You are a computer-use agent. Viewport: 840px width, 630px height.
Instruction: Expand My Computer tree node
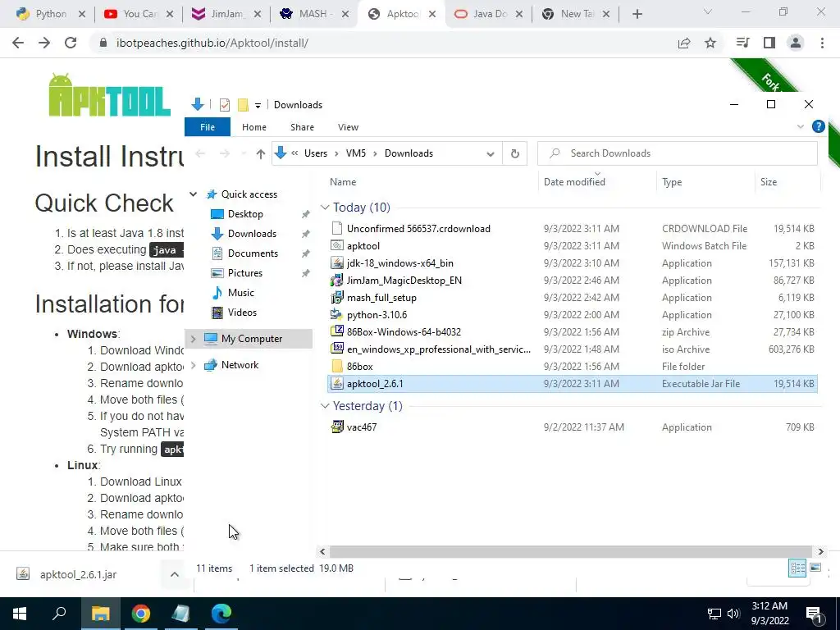pyautogui.click(x=194, y=339)
